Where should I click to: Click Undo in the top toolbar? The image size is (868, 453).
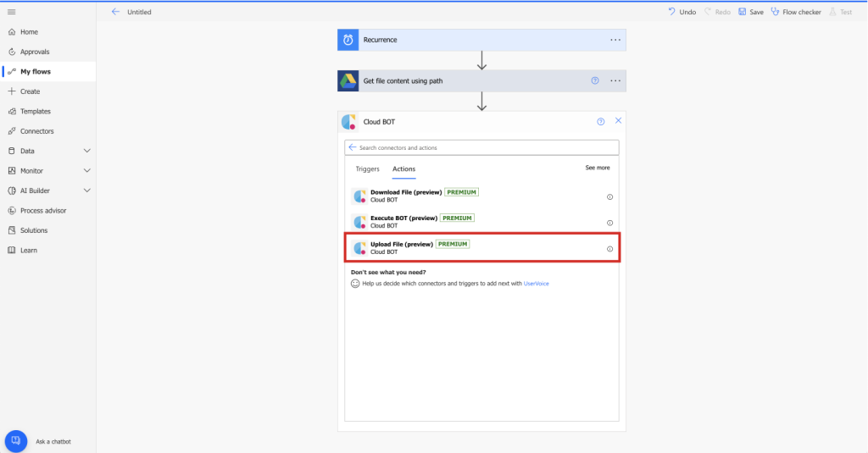(682, 12)
